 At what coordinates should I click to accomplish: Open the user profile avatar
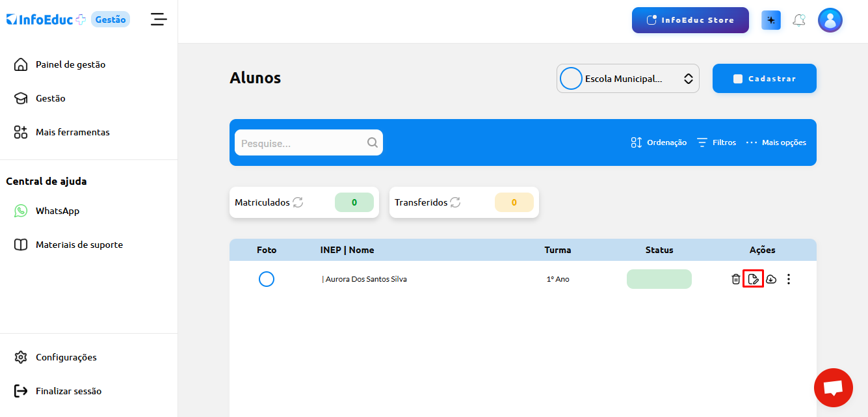click(830, 20)
